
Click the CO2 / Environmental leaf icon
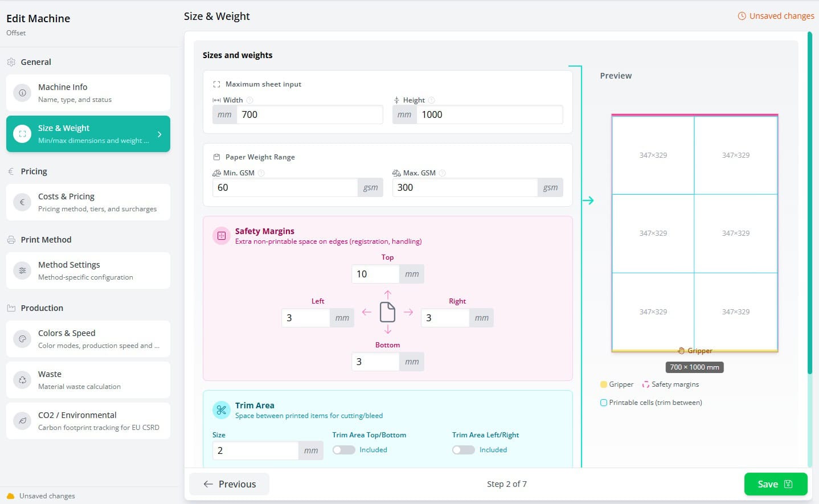point(22,421)
